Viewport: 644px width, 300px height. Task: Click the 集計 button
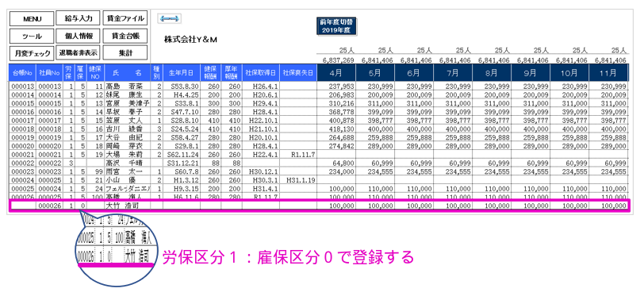pos(125,53)
